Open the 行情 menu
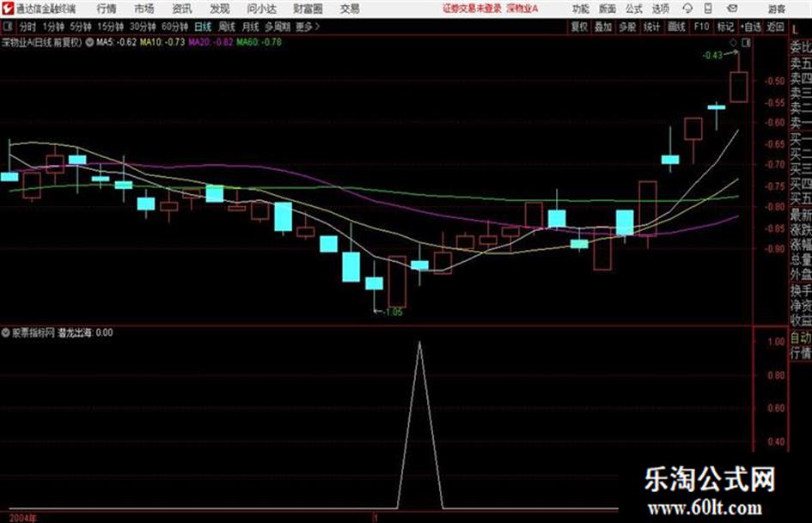812x523 pixels. click(107, 9)
